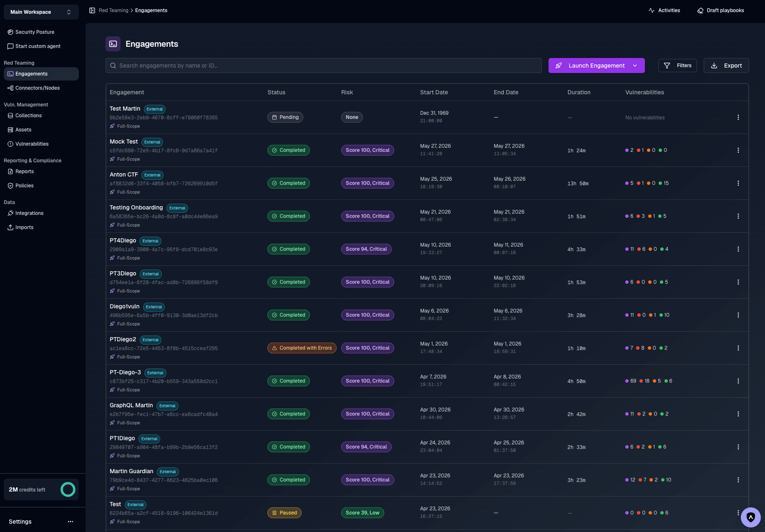
Task: Open row actions for PT4Diego
Action: pyautogui.click(x=738, y=249)
